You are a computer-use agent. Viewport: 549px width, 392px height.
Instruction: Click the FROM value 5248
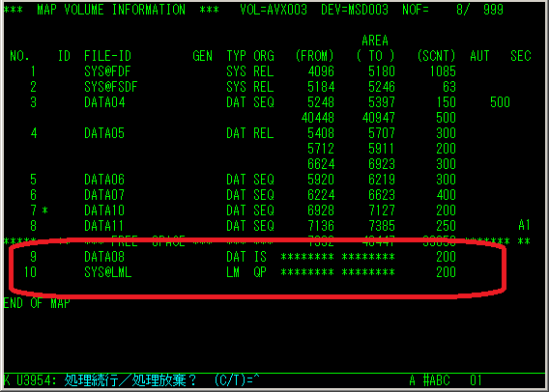[321, 102]
